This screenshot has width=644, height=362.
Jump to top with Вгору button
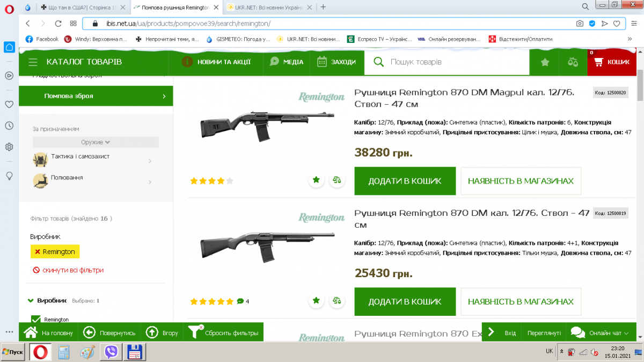[162, 332]
